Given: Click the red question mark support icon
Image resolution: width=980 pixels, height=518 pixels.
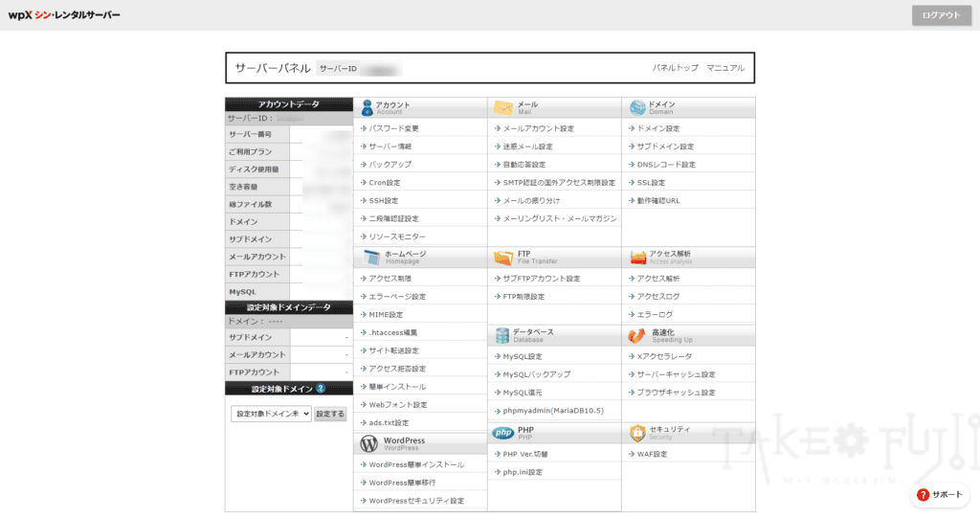Looking at the screenshot, I should [x=923, y=495].
